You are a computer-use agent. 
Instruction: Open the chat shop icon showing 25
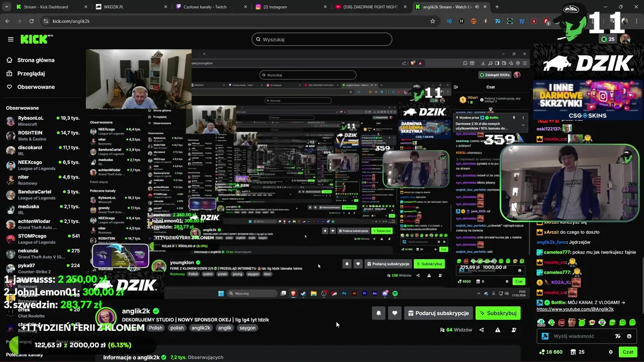tap(578, 352)
